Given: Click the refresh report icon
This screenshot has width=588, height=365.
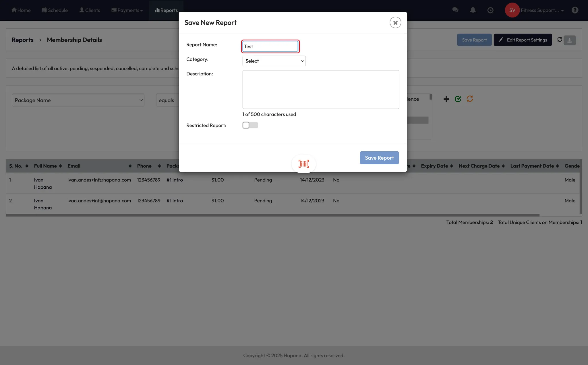Looking at the screenshot, I should tap(560, 40).
